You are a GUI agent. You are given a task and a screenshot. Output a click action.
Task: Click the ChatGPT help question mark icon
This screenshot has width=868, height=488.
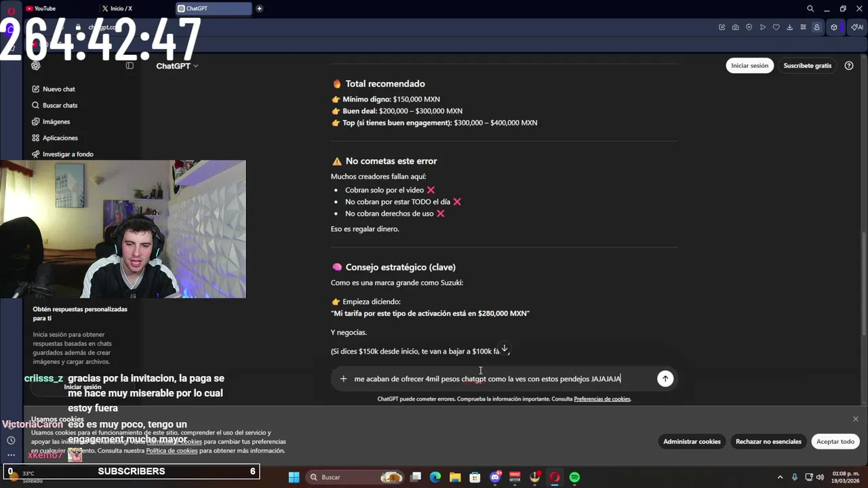[849, 66]
